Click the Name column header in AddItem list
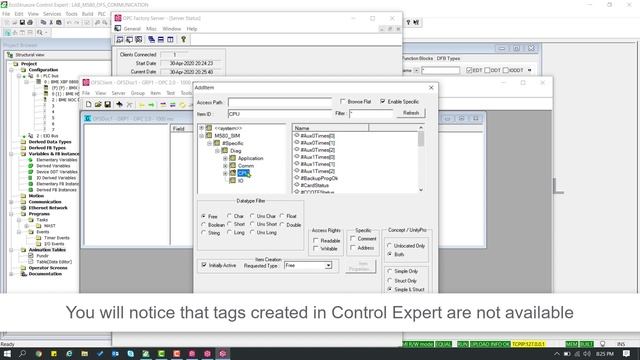The width and height of the screenshot is (640, 360). tap(331, 128)
